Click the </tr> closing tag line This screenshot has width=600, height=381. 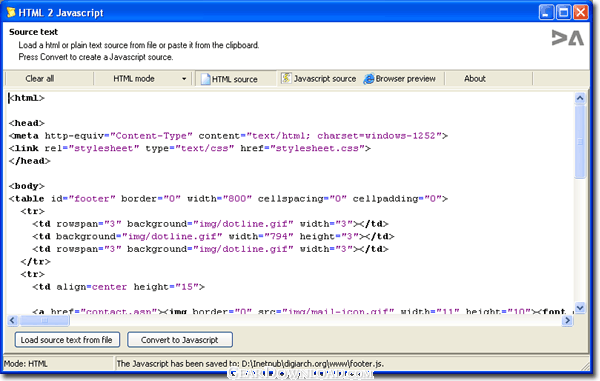35,262
